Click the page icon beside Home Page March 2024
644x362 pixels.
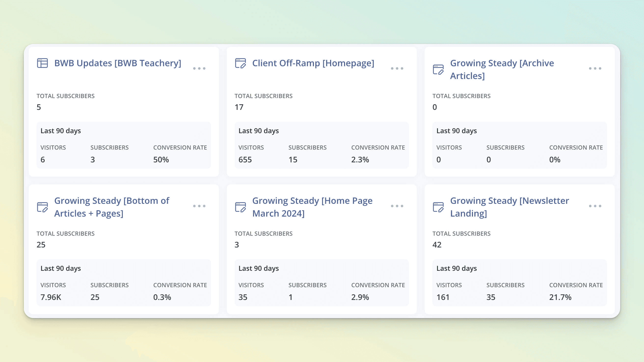[240, 207]
